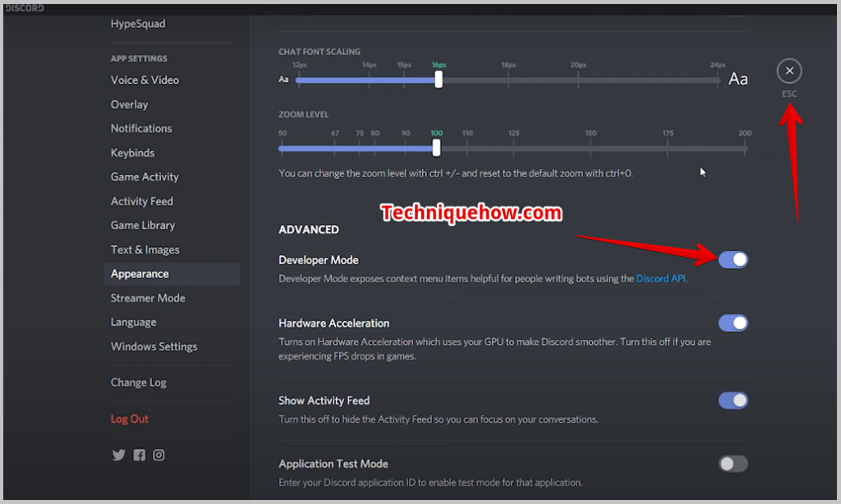Open the Discord API link
This screenshot has width=841, height=504.
pyautogui.click(x=661, y=279)
